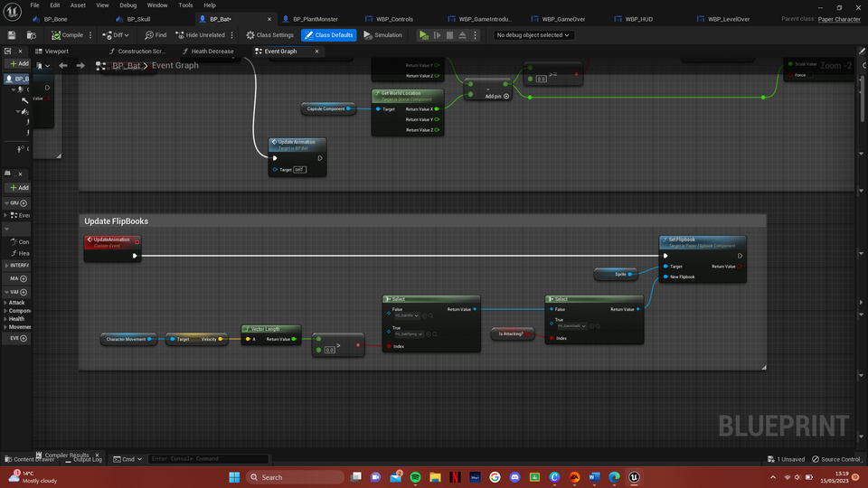Open the File menu
Screen dimensions: 868x488
coord(34,5)
